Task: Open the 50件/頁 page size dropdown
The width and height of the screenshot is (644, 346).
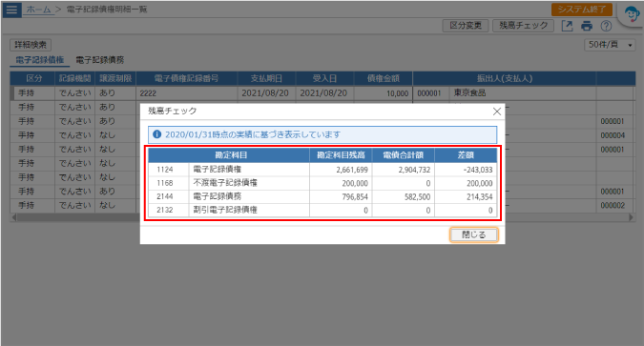Action: [610, 45]
